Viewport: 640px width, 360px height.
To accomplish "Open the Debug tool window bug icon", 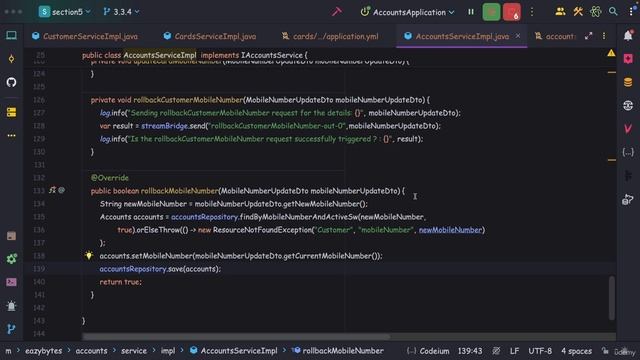I will 11,306.
